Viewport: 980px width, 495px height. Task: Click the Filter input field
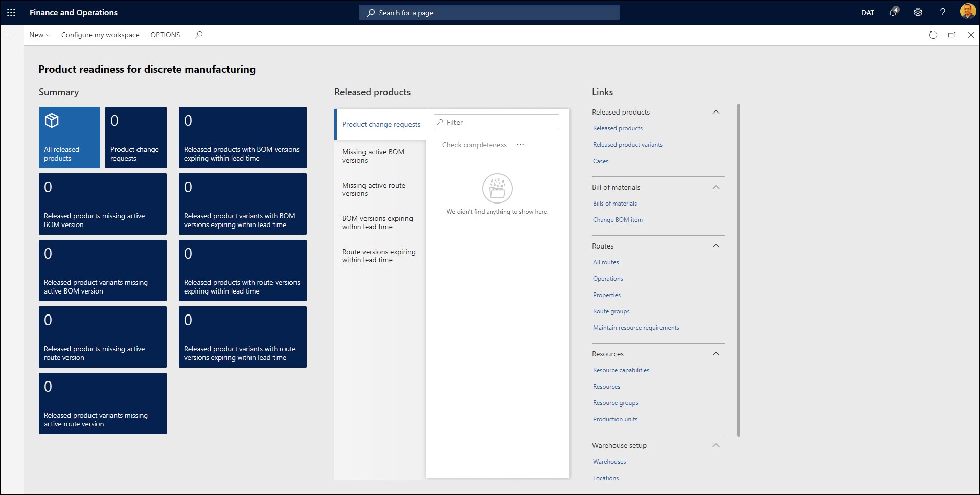pyautogui.click(x=496, y=122)
